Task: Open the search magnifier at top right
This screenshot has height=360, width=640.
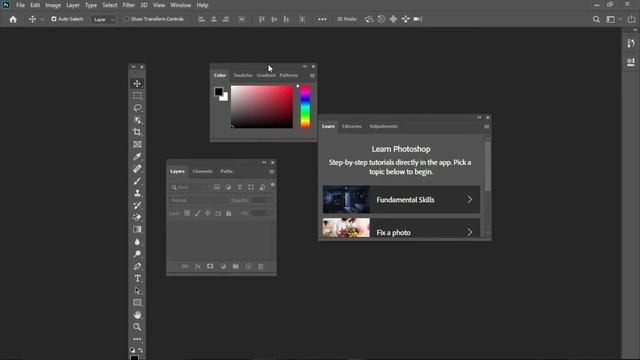Action: coord(596,19)
